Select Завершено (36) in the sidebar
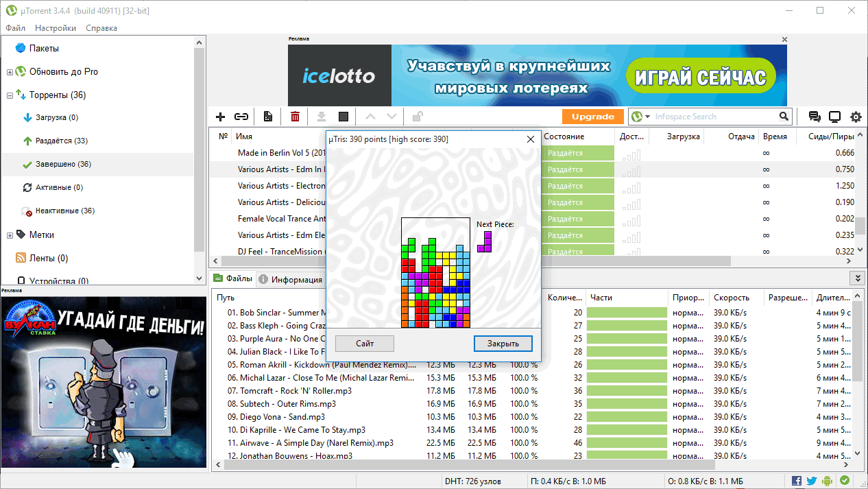Screen dimensions: 868x489 (x=63, y=164)
